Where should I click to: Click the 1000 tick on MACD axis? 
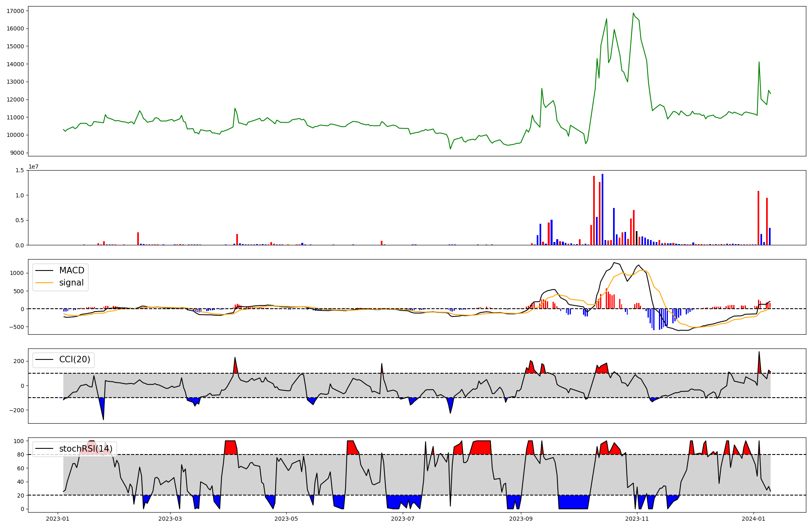coord(17,273)
